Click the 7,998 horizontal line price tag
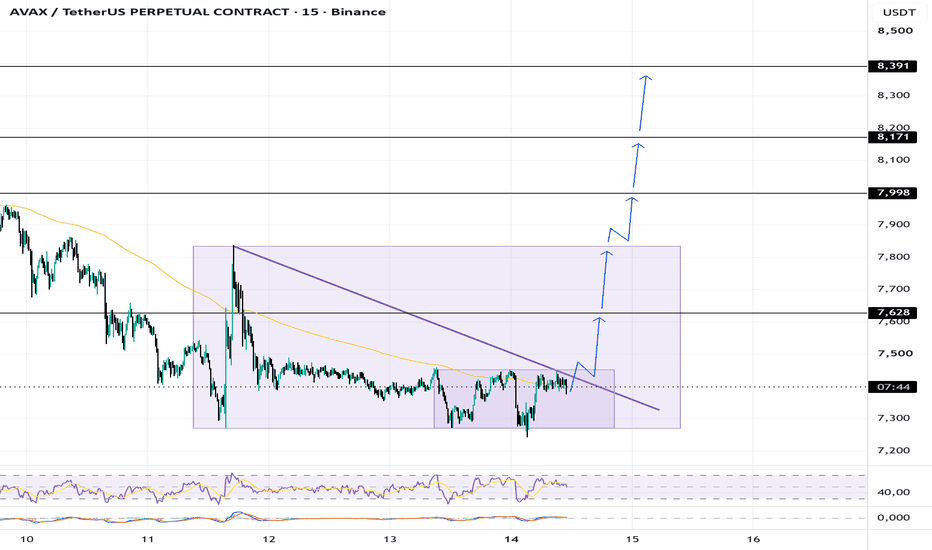The image size is (932, 550). 892,193
